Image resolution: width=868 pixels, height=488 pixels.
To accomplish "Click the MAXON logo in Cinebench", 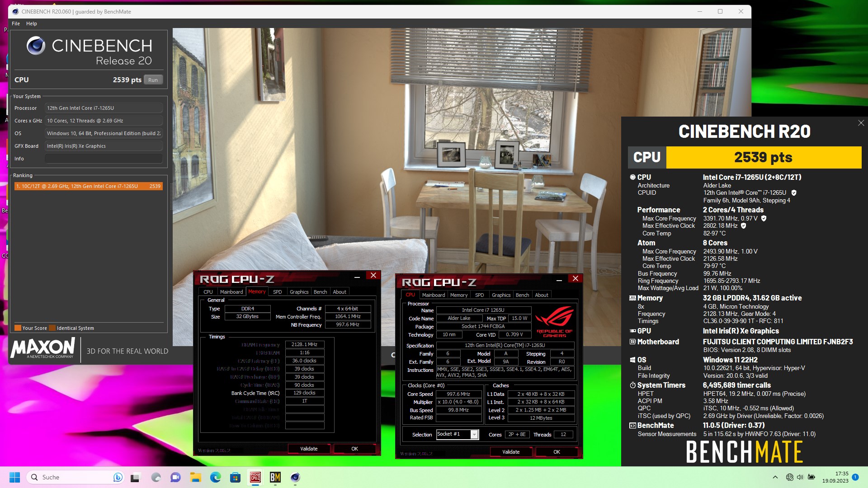I will (42, 348).
